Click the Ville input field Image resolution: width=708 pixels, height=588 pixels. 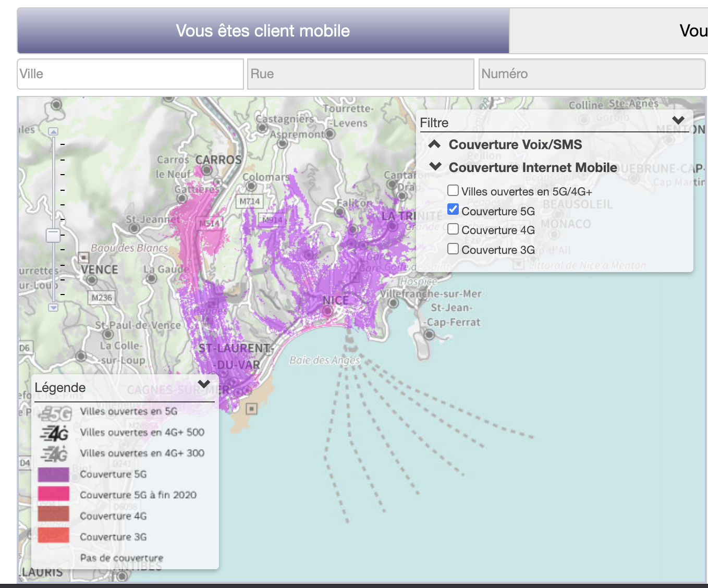coord(130,74)
